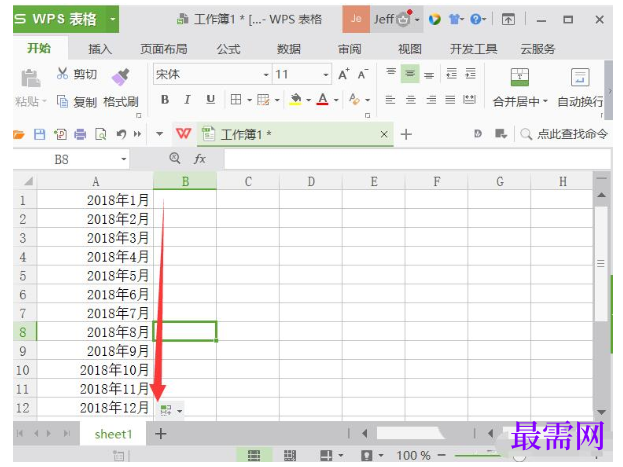623x467 pixels.
Task: Open the font name 宋体 dropdown
Action: click(266, 75)
